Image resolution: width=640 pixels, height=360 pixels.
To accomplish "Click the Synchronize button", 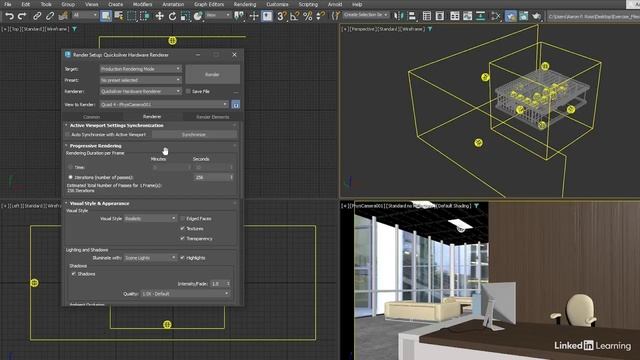I will coord(194,134).
